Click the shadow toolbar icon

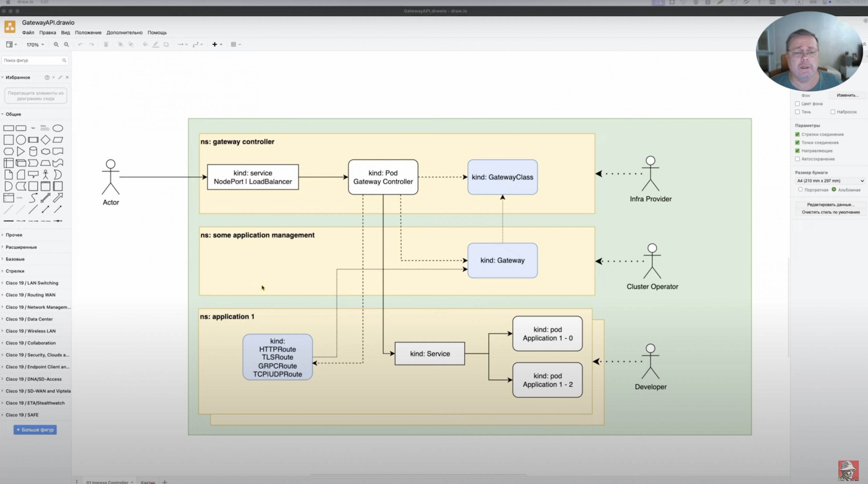[166, 44]
